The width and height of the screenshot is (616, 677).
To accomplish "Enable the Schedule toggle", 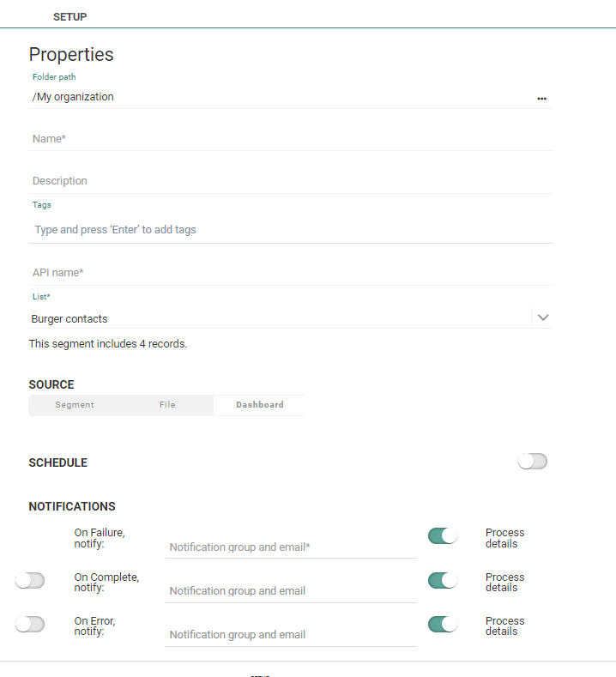I will pyautogui.click(x=532, y=462).
